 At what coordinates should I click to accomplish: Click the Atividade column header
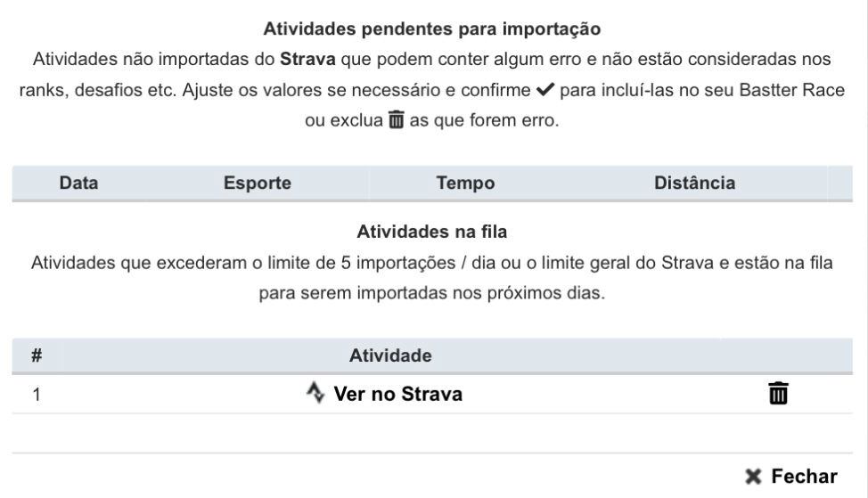(x=390, y=355)
